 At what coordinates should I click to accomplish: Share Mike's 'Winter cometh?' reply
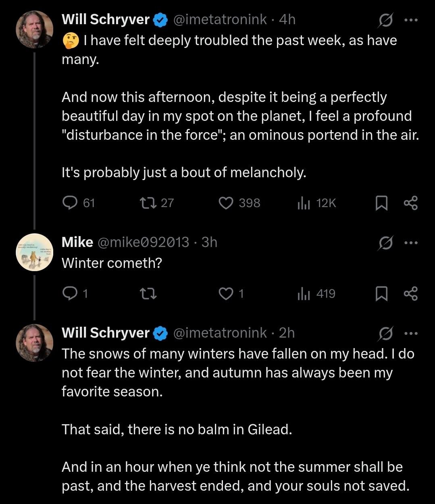click(x=411, y=294)
